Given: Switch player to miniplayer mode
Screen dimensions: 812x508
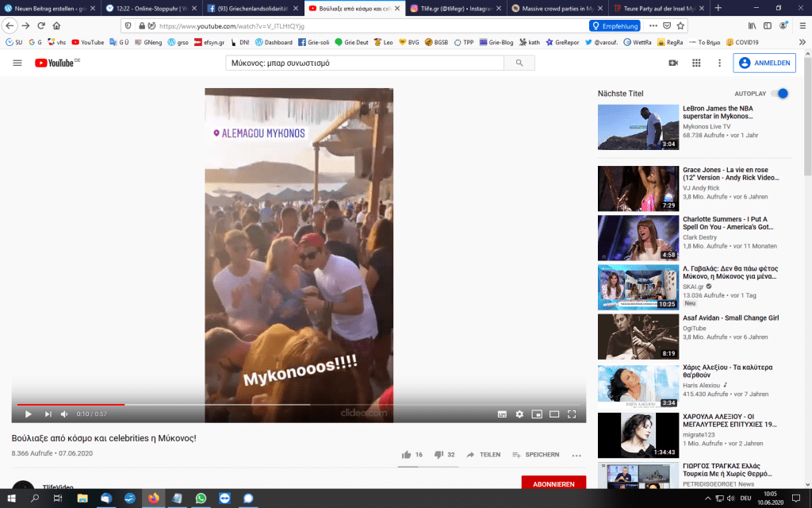Looking at the screenshot, I should pyautogui.click(x=537, y=414).
